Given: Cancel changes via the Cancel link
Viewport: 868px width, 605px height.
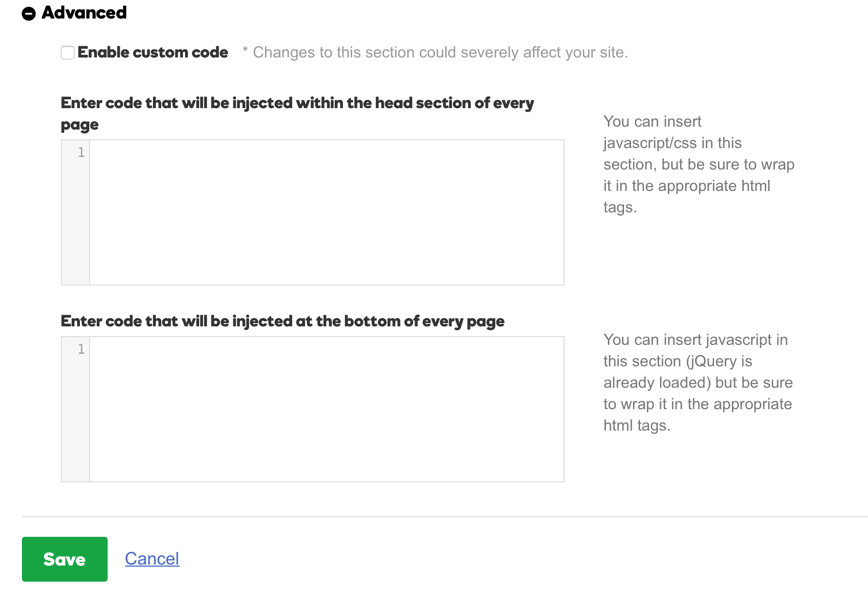Looking at the screenshot, I should (x=152, y=559).
